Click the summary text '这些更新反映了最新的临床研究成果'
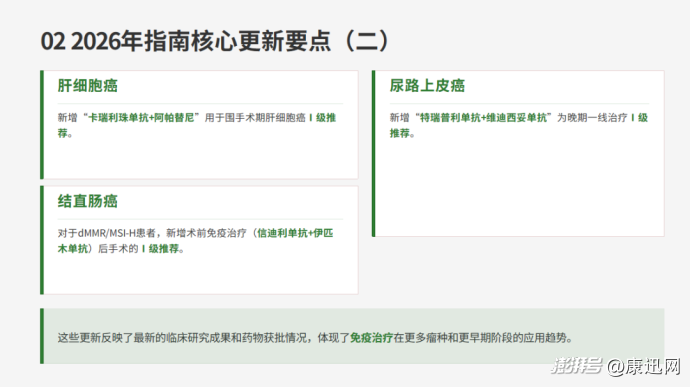This screenshot has height=387, width=690. [x=144, y=338]
